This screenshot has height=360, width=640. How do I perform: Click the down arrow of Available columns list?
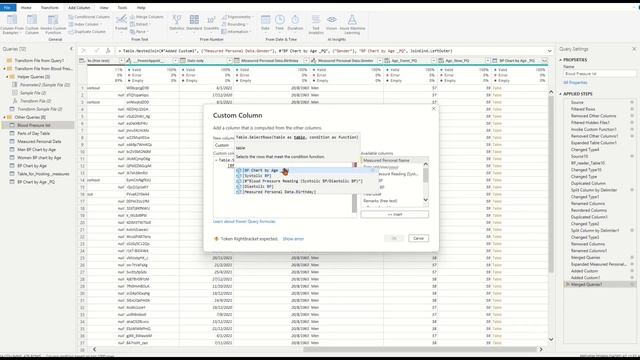click(426, 200)
